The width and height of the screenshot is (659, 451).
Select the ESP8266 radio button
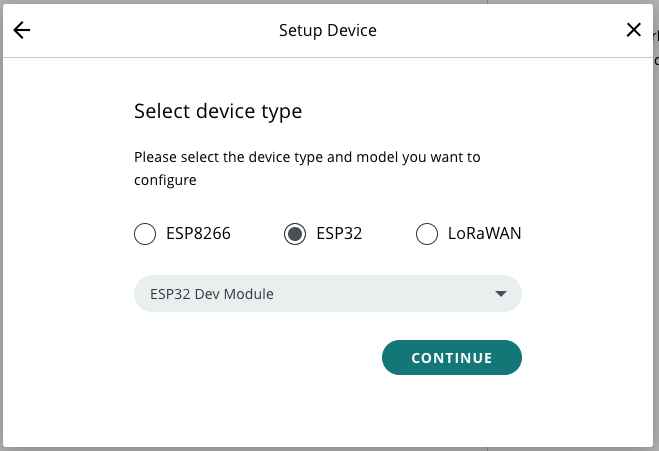pos(145,234)
